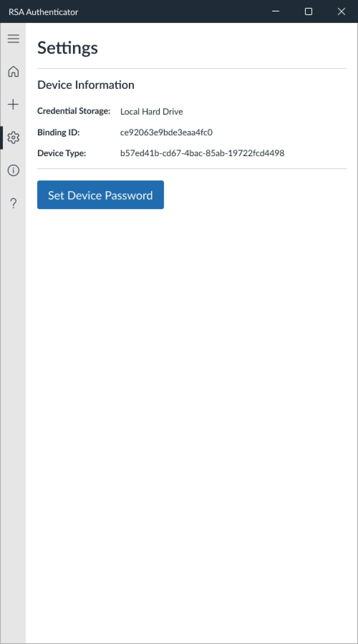358x644 pixels.
Task: Open Help with the question mark icon
Action: [x=13, y=203]
